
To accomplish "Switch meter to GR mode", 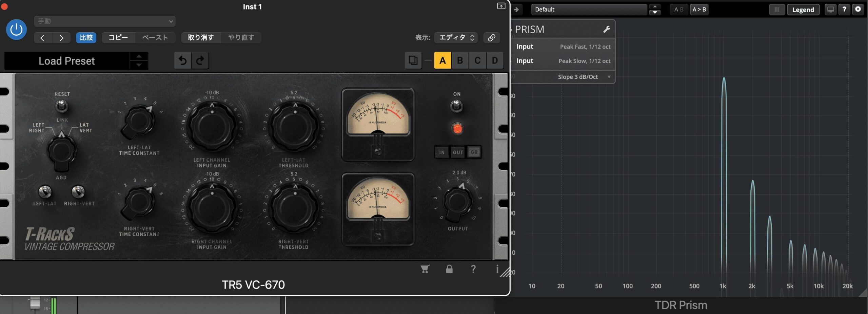I will 474,152.
